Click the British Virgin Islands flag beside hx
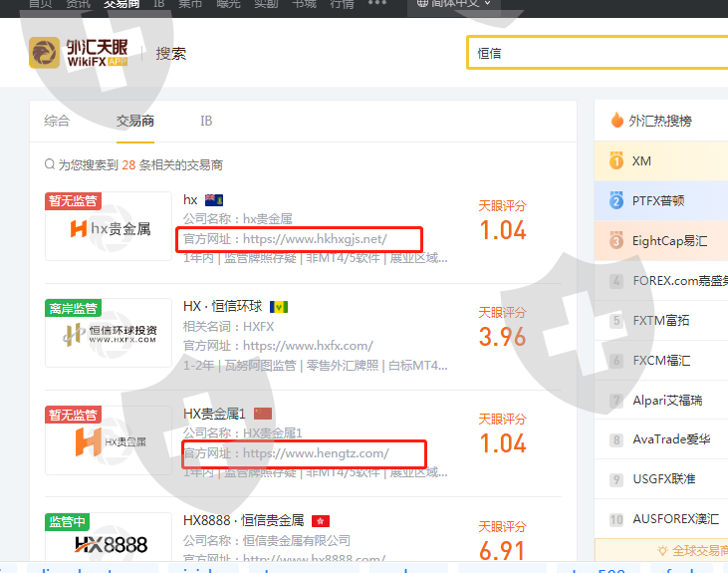Screen dimensions: 728x573 point(214,200)
